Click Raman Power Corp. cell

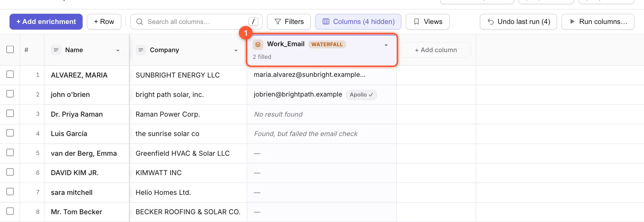[188, 114]
